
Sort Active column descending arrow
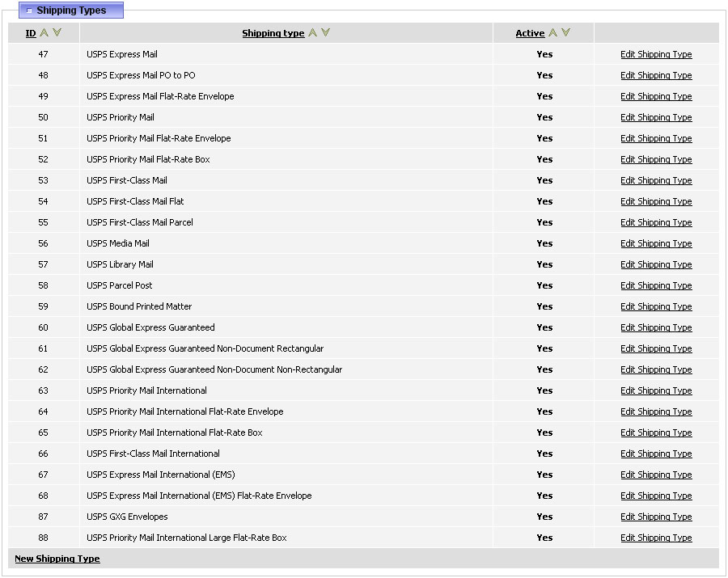(x=565, y=32)
